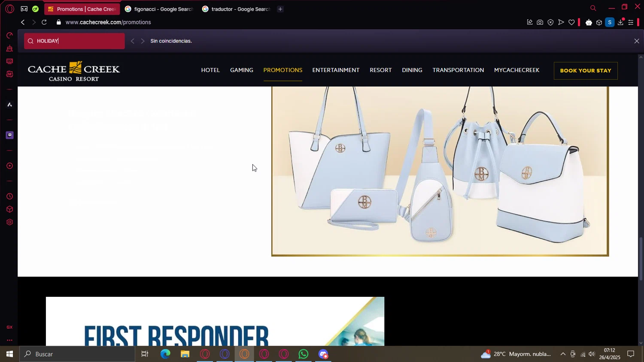The height and width of the screenshot is (362, 644).
Task: Open the workspaces icon in tab bar
Action: 24,9
